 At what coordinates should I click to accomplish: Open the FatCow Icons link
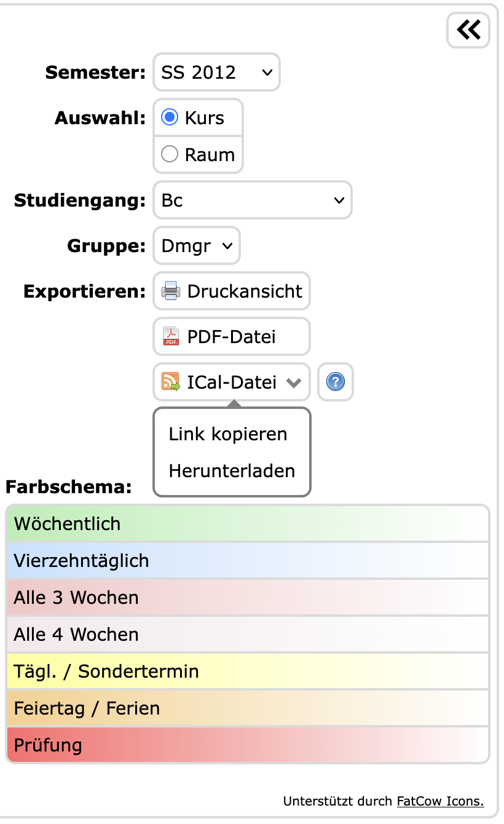click(440, 801)
